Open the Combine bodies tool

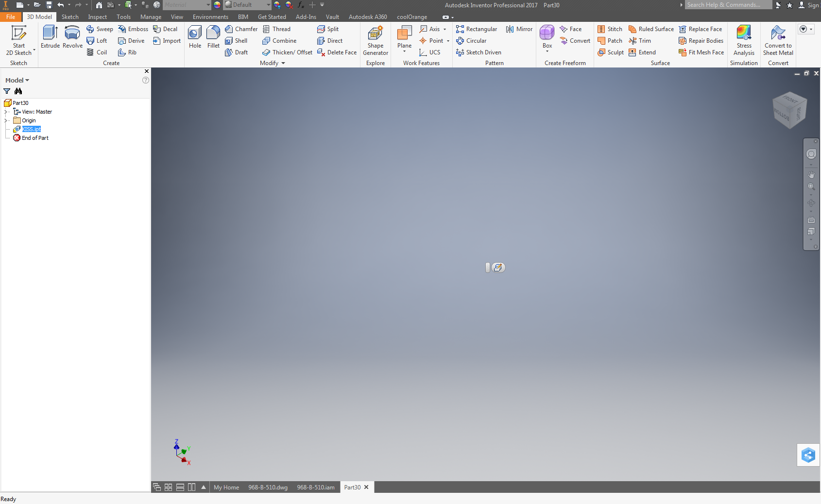(279, 41)
